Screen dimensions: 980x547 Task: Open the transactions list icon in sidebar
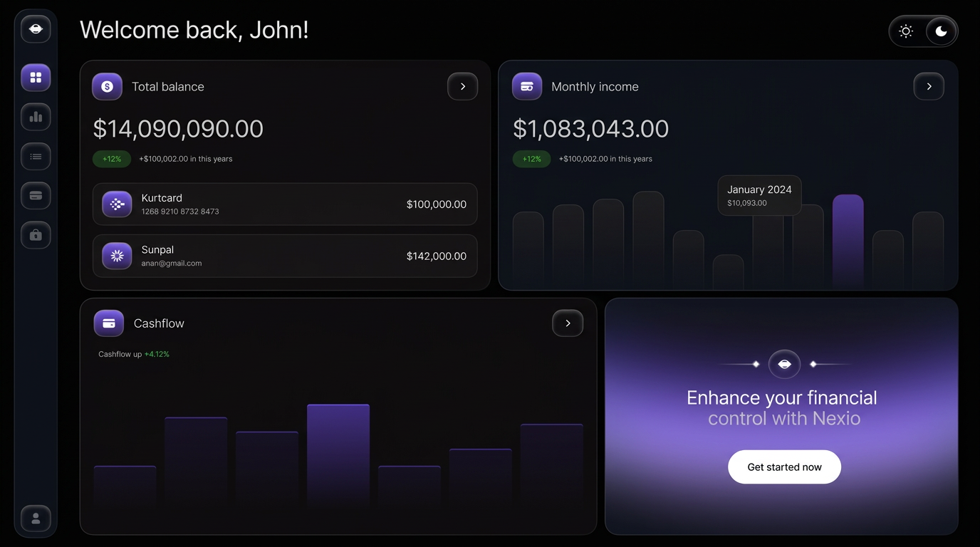click(x=36, y=156)
